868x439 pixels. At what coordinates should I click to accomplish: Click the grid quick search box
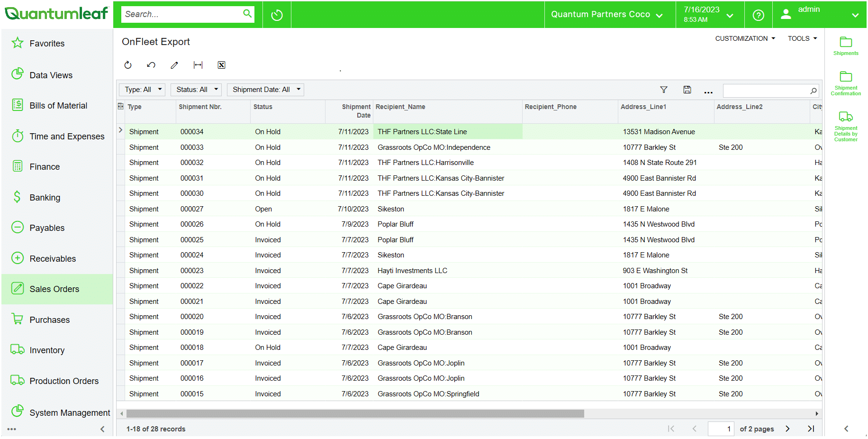coord(766,91)
